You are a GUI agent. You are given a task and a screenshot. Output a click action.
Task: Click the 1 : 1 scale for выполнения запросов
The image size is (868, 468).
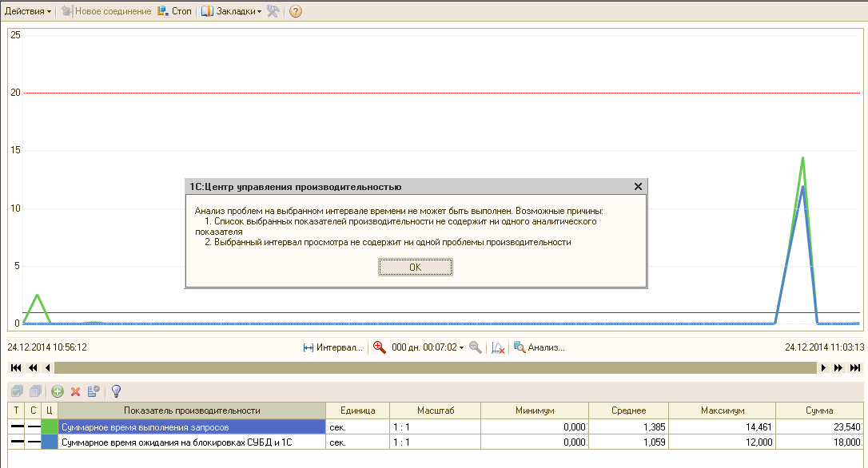[435, 426]
